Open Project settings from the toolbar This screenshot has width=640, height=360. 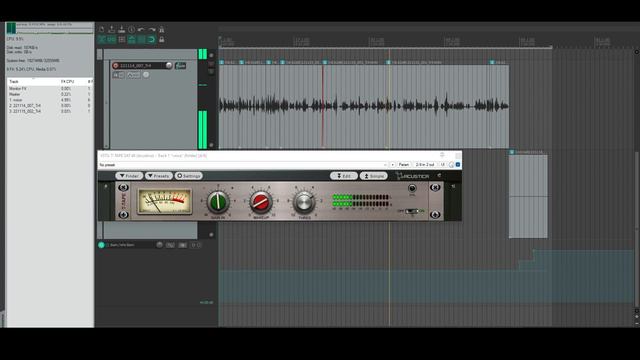coord(131,29)
